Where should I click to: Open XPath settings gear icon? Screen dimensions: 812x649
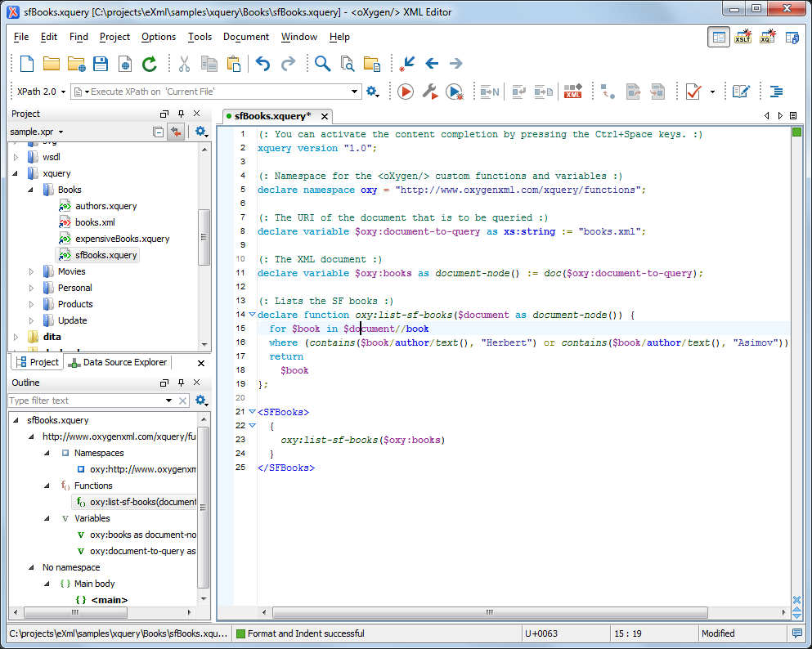372,92
